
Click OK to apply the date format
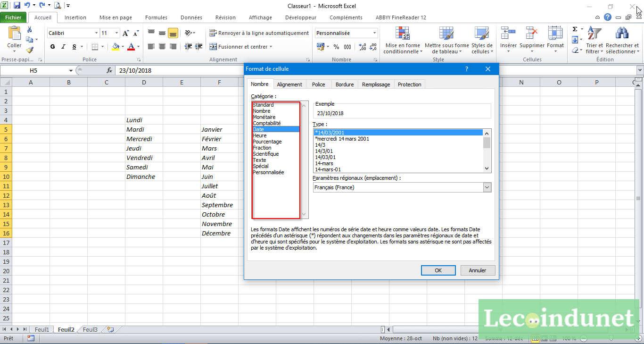[x=438, y=270]
